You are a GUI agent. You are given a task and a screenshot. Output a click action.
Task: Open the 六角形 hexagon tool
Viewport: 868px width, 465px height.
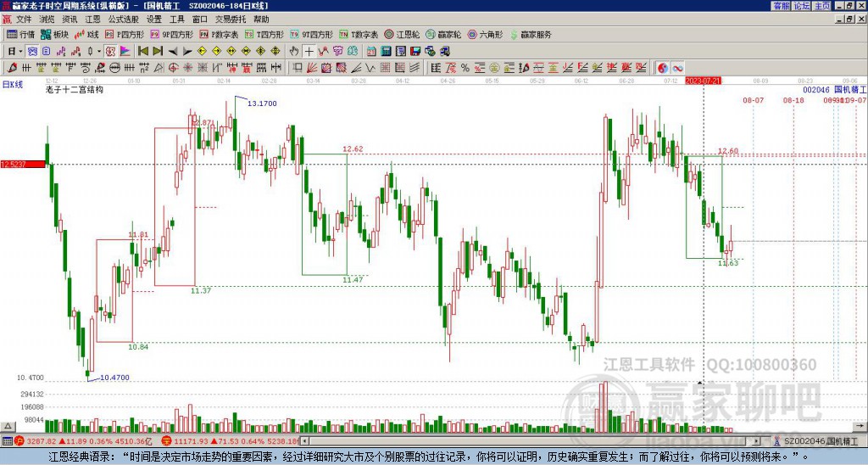click(485, 34)
